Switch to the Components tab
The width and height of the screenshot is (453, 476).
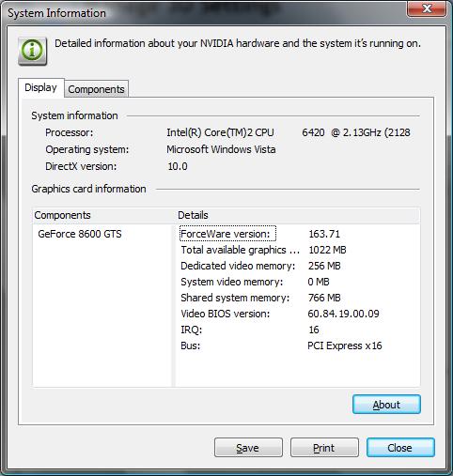pyautogui.click(x=96, y=89)
